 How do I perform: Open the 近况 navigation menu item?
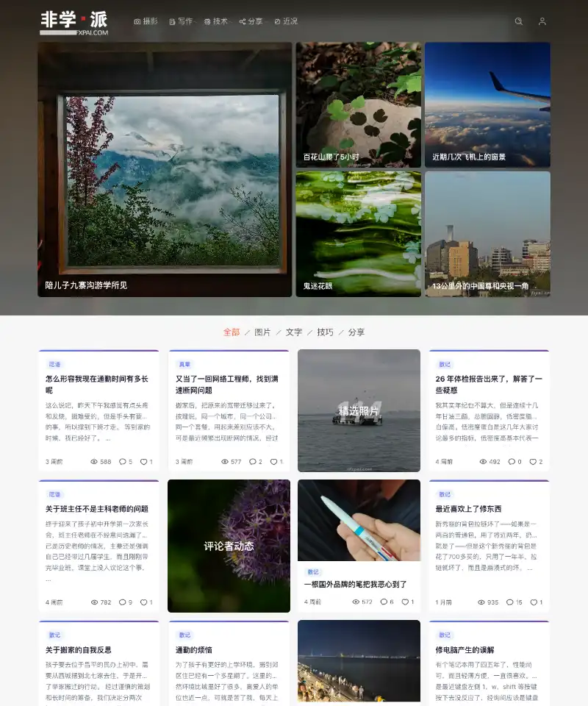tap(286, 21)
